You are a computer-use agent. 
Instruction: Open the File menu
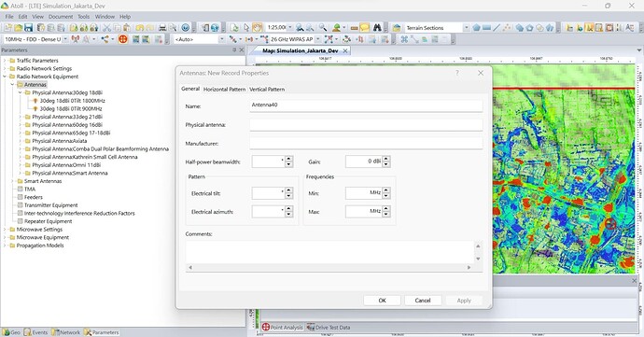[x=9, y=17]
